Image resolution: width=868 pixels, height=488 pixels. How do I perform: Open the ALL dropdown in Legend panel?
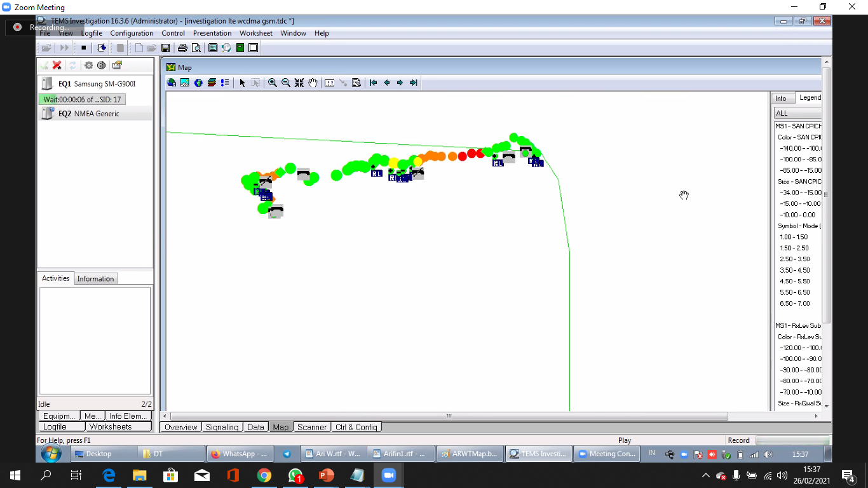797,113
